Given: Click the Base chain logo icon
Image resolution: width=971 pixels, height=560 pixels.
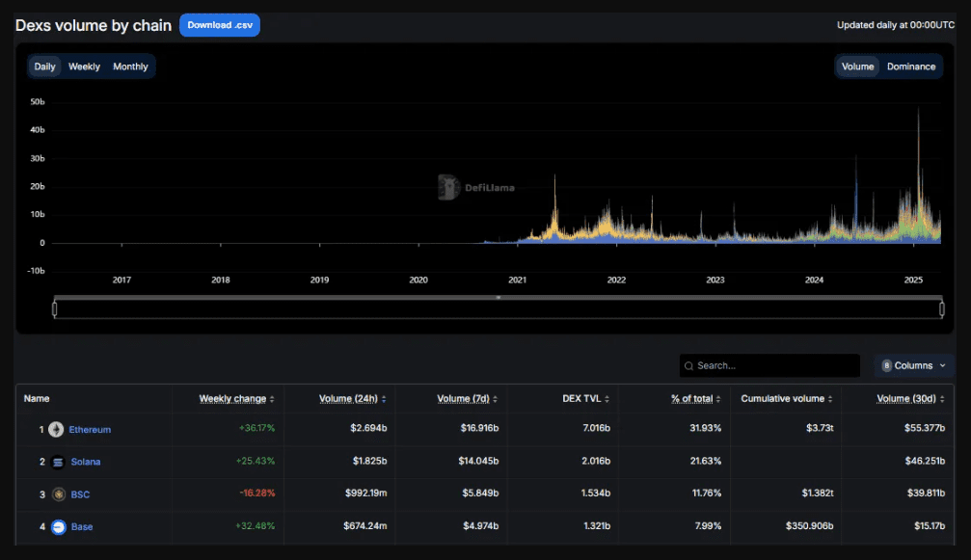Looking at the screenshot, I should pos(59,527).
